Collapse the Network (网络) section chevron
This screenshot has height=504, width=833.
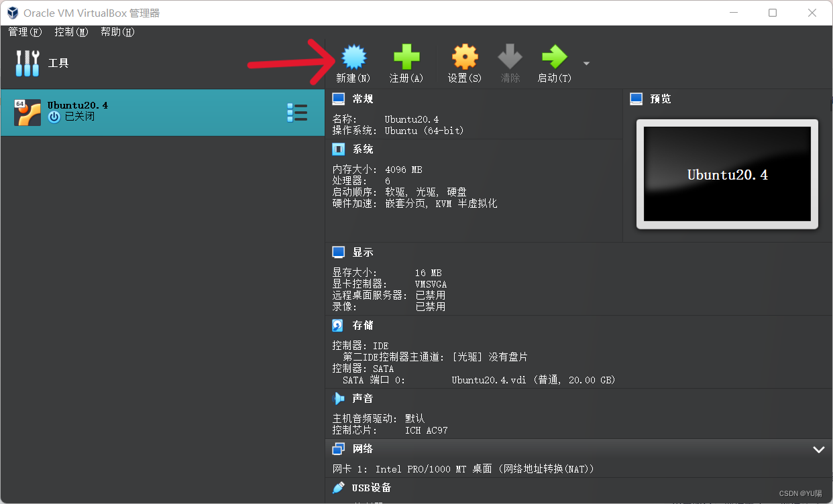(819, 449)
